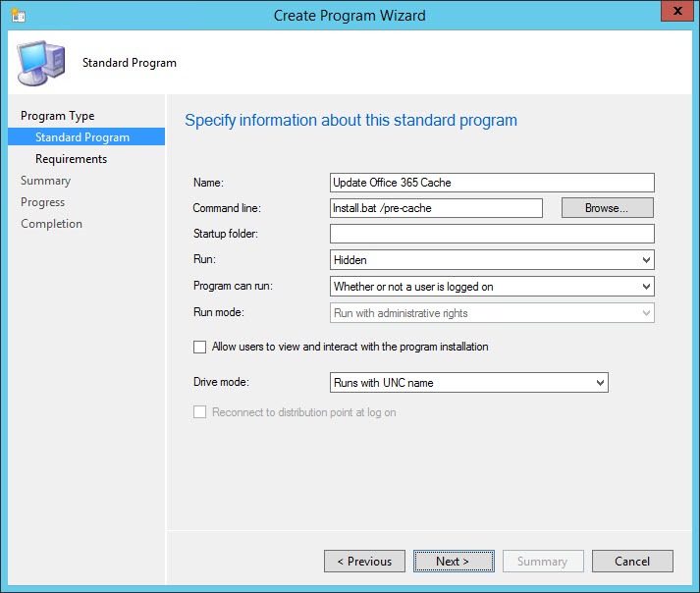The width and height of the screenshot is (700, 593).
Task: Cancel the wizard
Action: tap(632, 561)
